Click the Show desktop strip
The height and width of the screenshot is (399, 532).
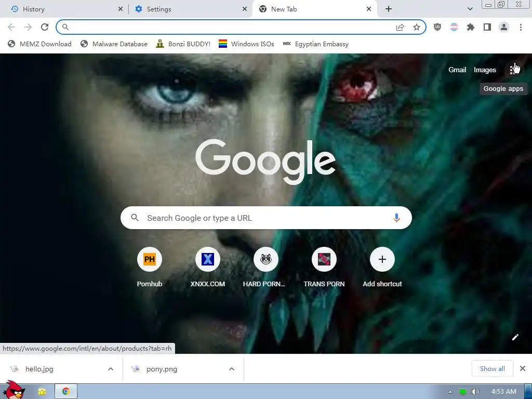point(528,392)
